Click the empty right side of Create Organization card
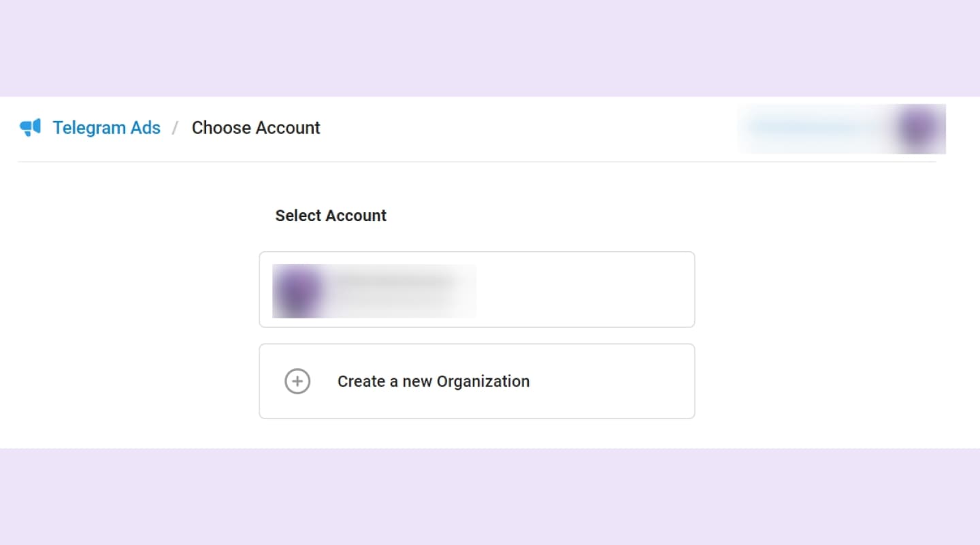 [611, 381]
